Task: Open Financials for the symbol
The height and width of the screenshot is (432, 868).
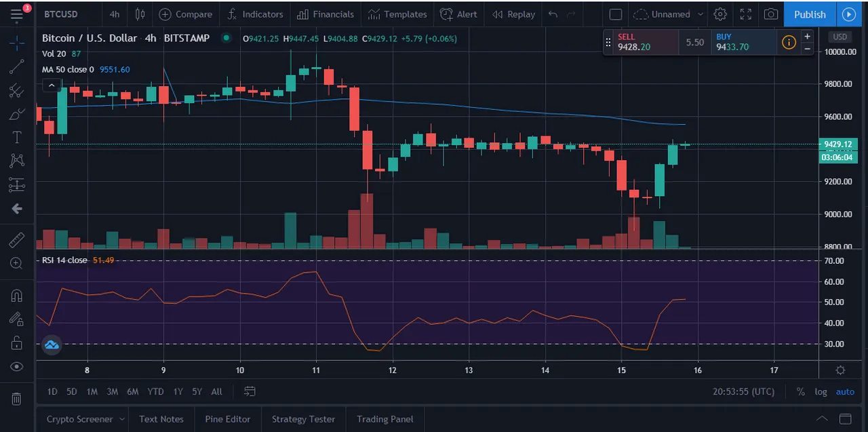Action: point(325,14)
